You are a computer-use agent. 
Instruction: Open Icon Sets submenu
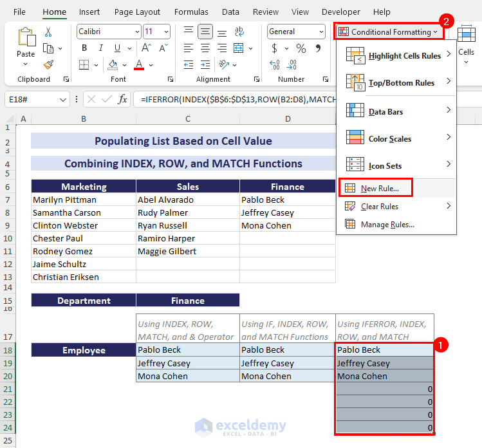[x=396, y=165]
